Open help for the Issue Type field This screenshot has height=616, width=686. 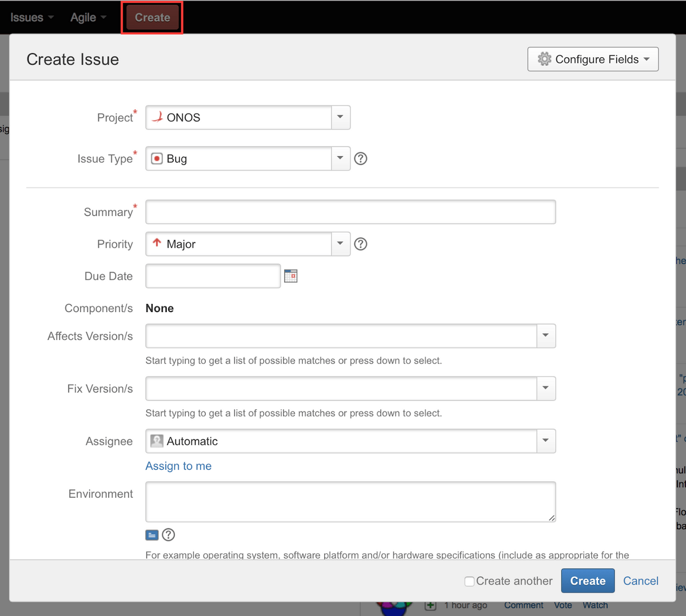(x=360, y=158)
